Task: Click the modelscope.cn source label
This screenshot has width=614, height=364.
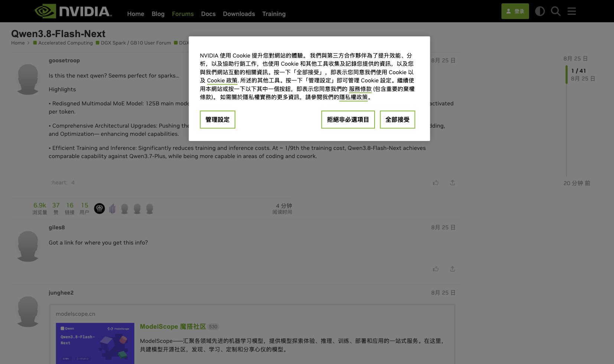Action: click(x=75, y=314)
